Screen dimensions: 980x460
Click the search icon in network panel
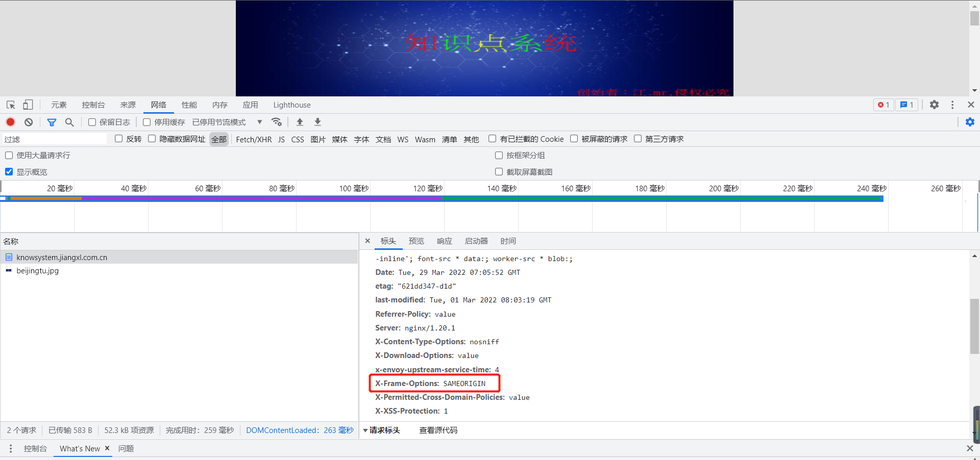tap(69, 122)
